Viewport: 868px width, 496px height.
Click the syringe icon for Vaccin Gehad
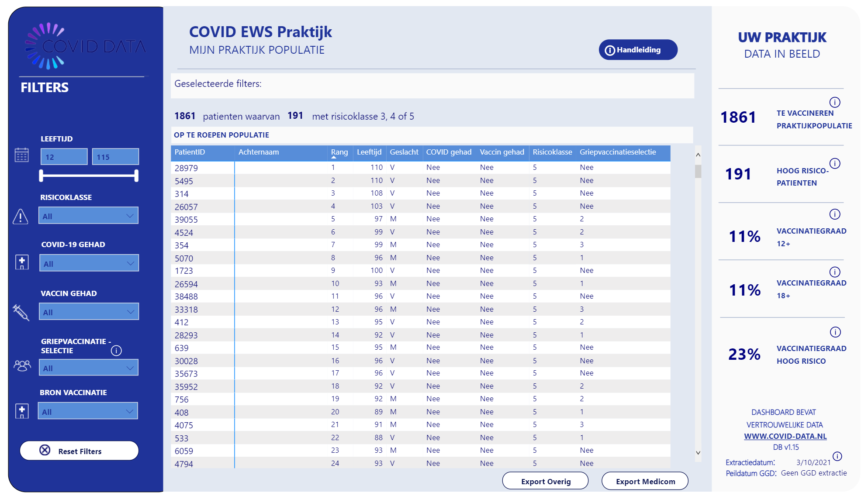(21, 312)
